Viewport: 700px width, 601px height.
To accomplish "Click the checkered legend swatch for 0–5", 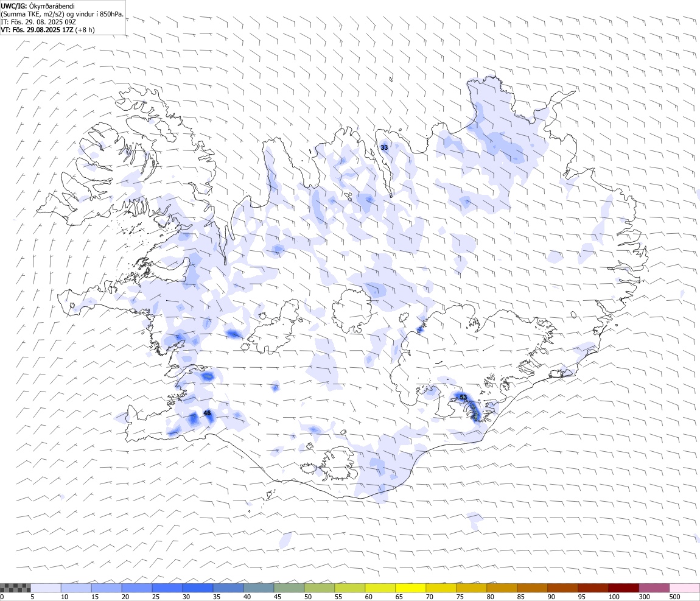I will coord(15,588).
